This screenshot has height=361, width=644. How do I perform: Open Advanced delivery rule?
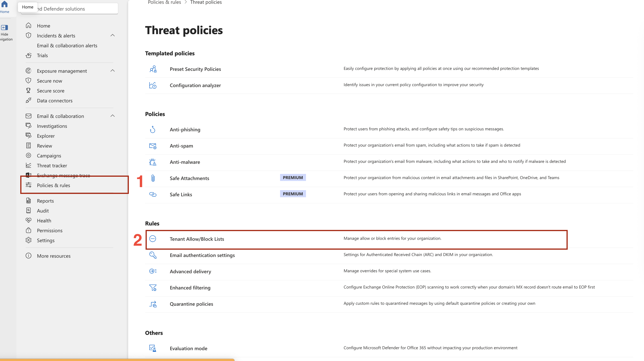click(190, 271)
